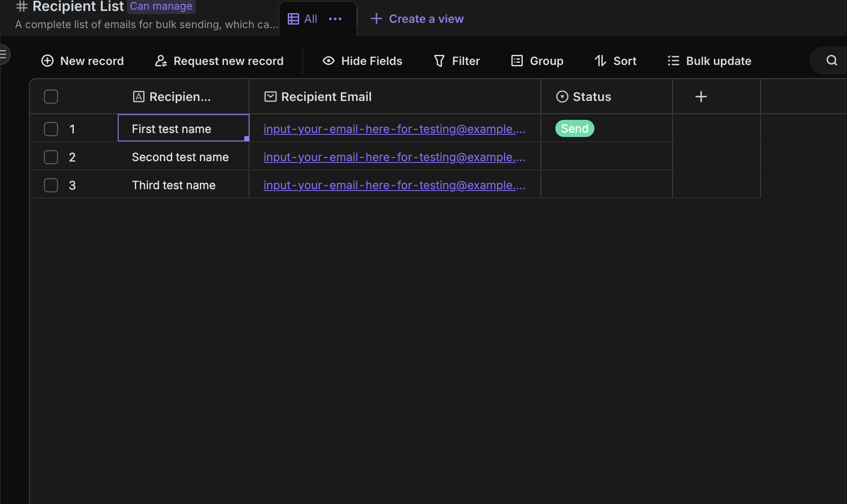The height and width of the screenshot is (504, 847).
Task: Add a new field with the plus column
Action: coord(701,97)
